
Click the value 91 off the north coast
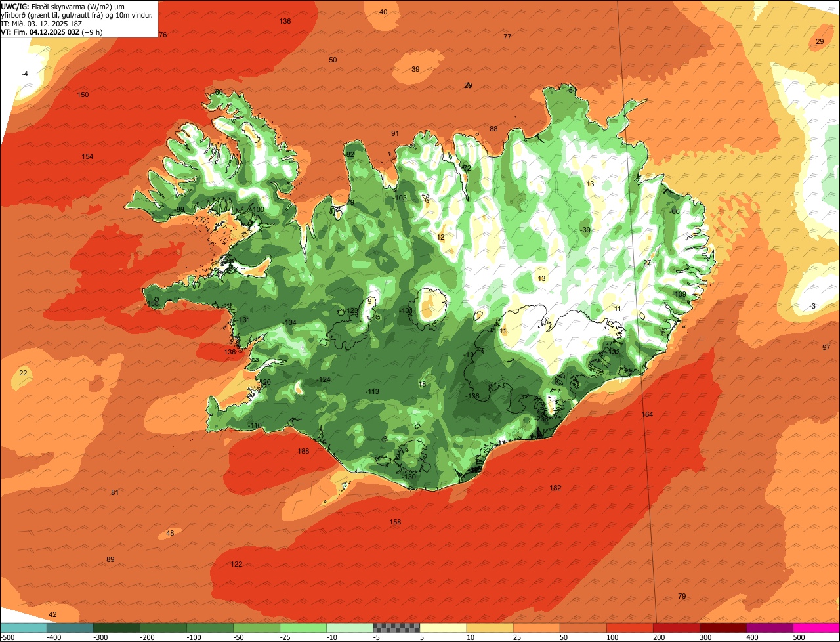tap(395, 133)
